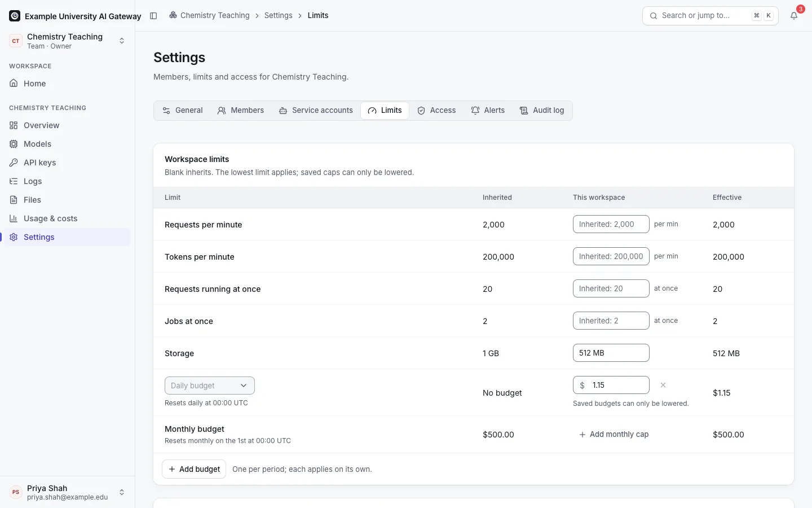Go to Overview in sidebar
This screenshot has width=812, height=508.
[x=68, y=125]
